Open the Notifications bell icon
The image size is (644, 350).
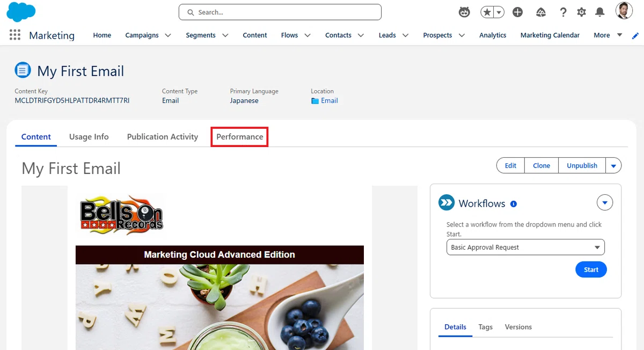pyautogui.click(x=600, y=12)
